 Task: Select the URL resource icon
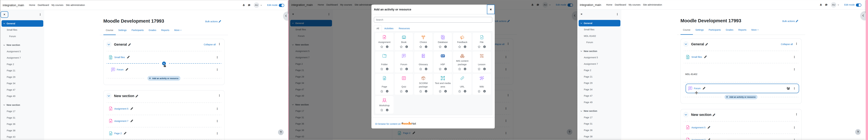462,78
